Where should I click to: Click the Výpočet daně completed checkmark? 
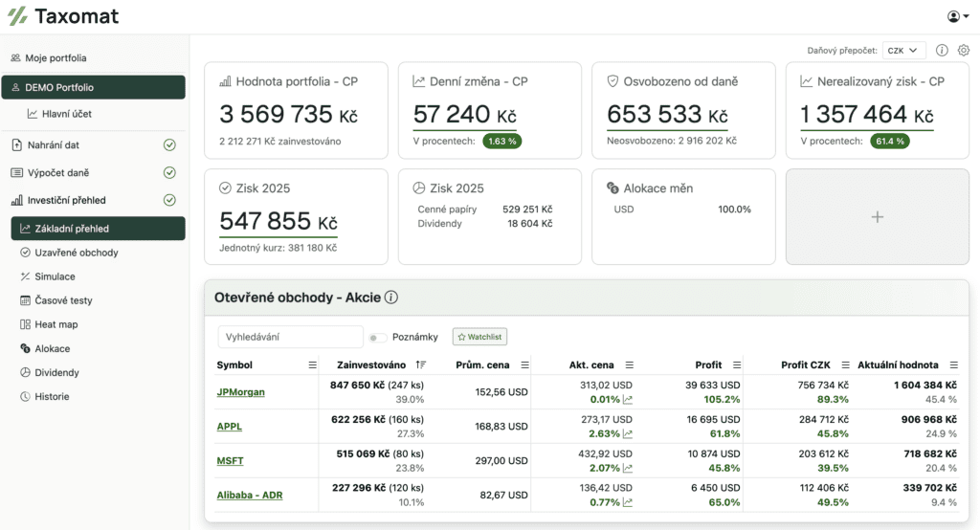point(169,173)
